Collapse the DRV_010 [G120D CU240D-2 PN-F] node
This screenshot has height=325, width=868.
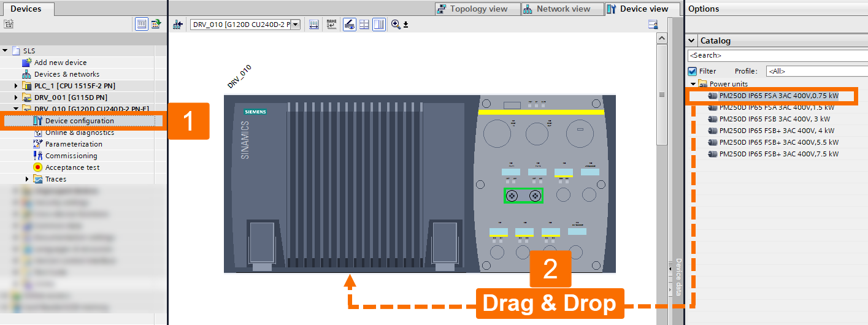point(17,109)
